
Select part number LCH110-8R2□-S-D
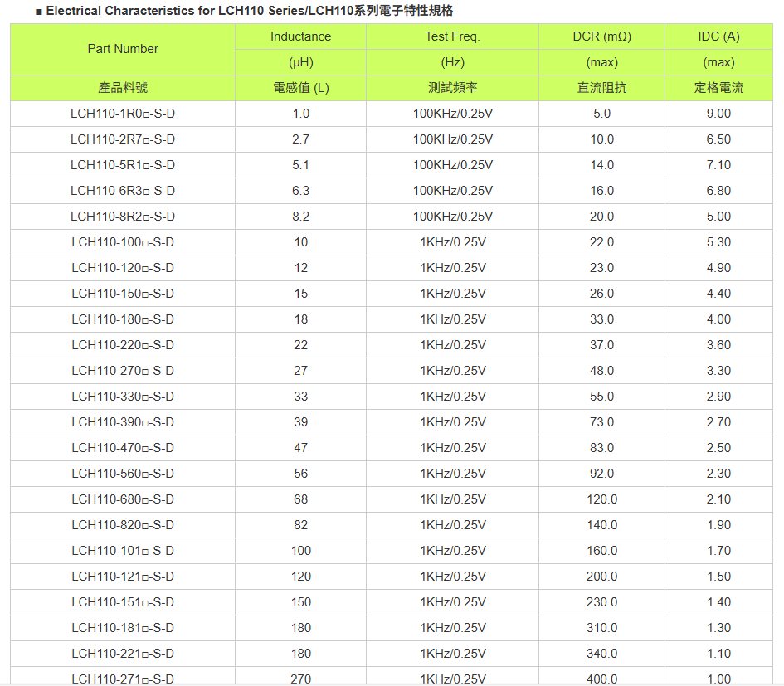coord(123,217)
